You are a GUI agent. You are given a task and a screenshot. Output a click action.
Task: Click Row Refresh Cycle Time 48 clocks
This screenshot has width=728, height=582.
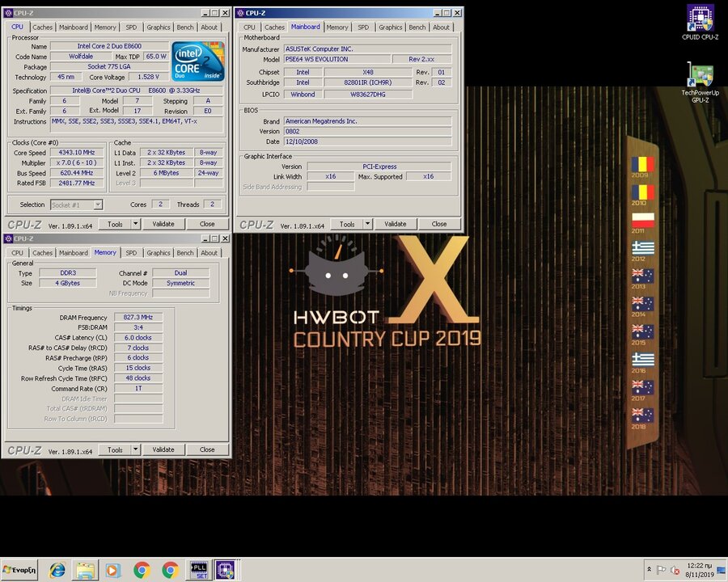tap(138, 377)
